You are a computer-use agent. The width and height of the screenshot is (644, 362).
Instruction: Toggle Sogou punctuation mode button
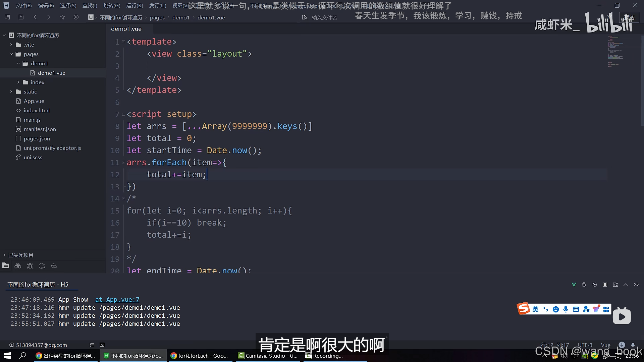[x=546, y=309]
